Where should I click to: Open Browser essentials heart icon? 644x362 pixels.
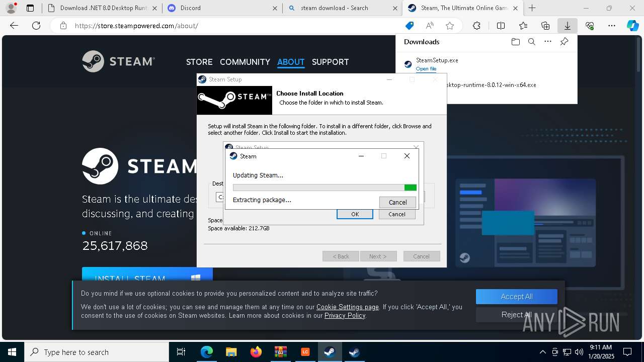(x=590, y=26)
